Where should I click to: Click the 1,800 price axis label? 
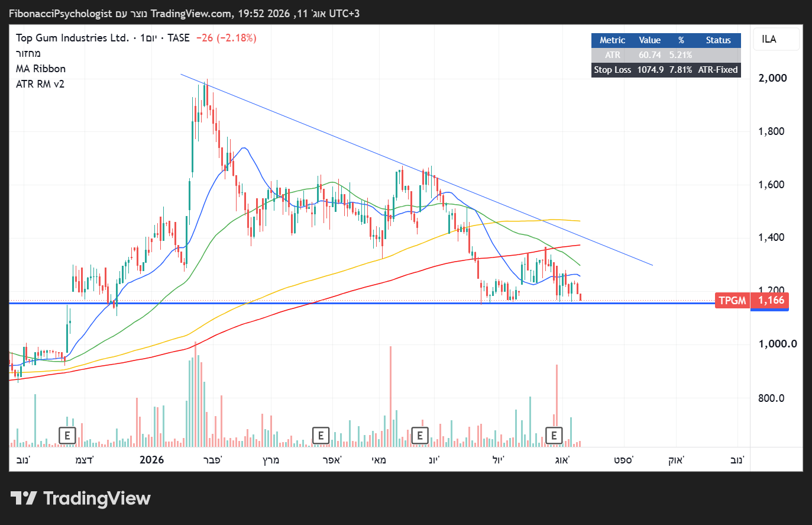(x=771, y=131)
